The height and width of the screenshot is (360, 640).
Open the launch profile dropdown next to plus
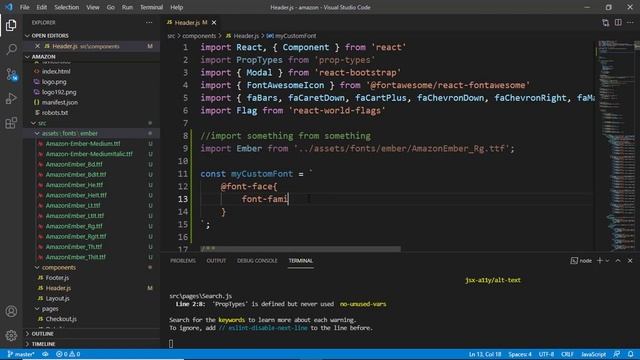[x=607, y=260]
